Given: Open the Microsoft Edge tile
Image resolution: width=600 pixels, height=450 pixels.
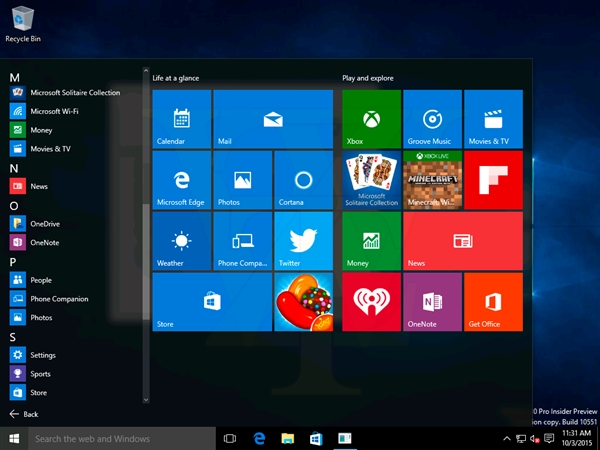Looking at the screenshot, I should coord(181,180).
